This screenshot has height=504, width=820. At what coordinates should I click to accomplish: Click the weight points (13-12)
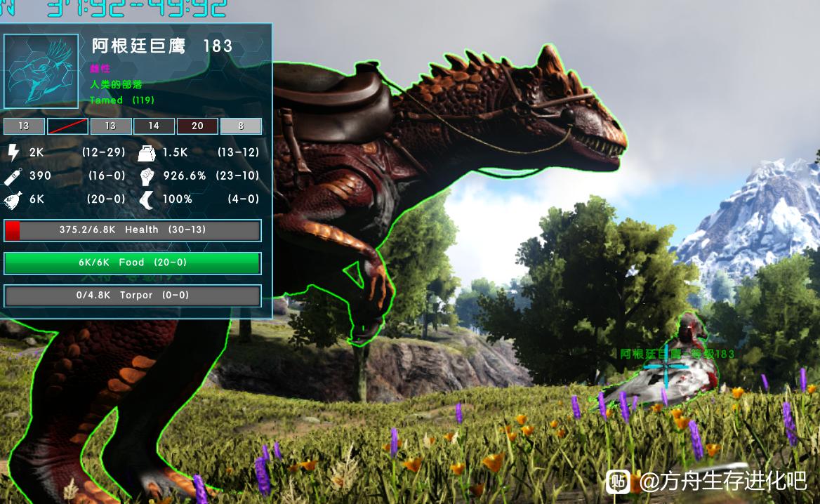pyautogui.click(x=238, y=152)
